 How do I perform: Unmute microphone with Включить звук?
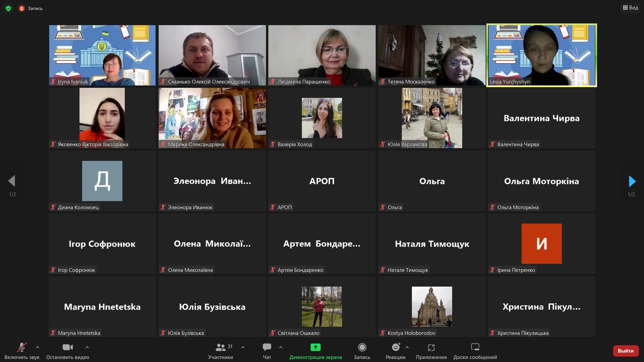[x=22, y=351]
